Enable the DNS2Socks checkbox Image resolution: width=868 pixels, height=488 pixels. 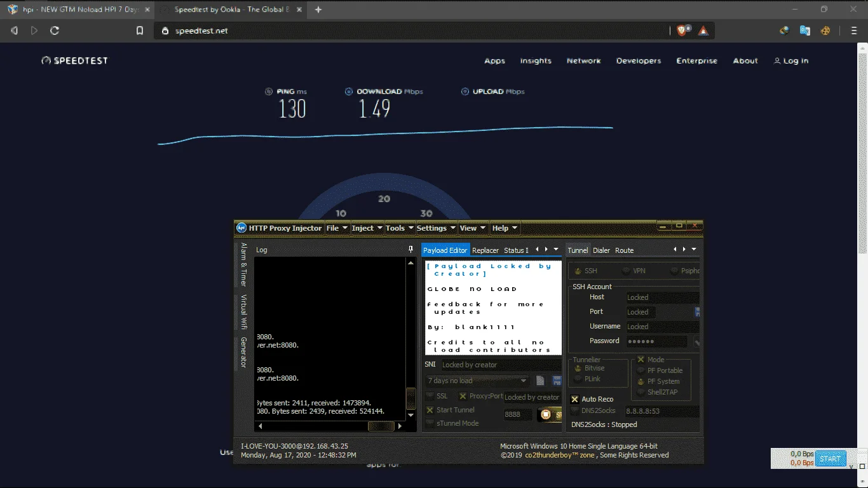(575, 411)
